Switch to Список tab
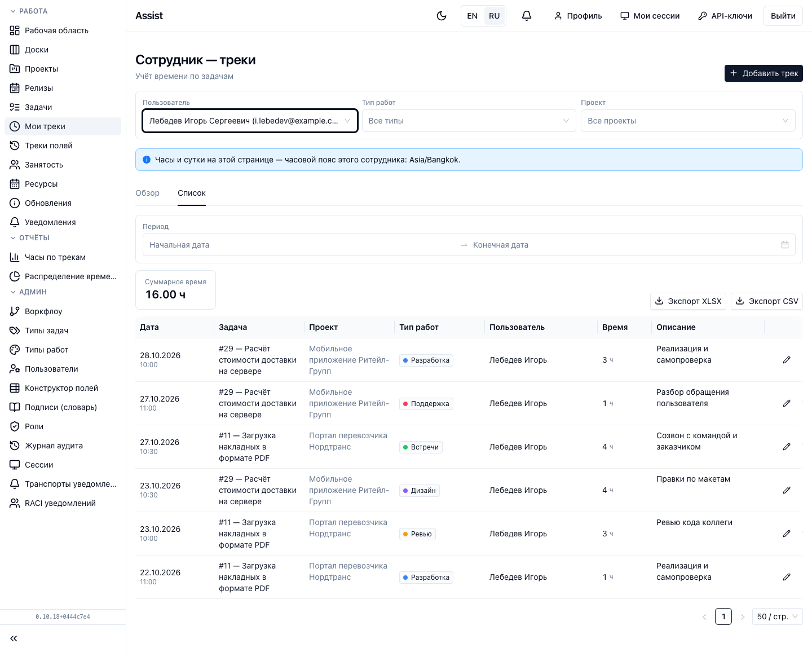The height and width of the screenshot is (652, 812). [x=192, y=193]
